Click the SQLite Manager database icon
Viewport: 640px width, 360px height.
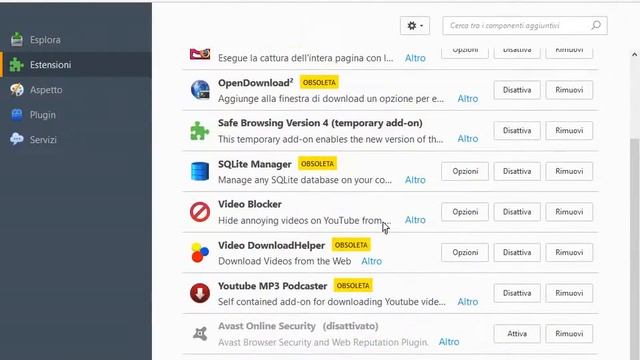pyautogui.click(x=200, y=171)
